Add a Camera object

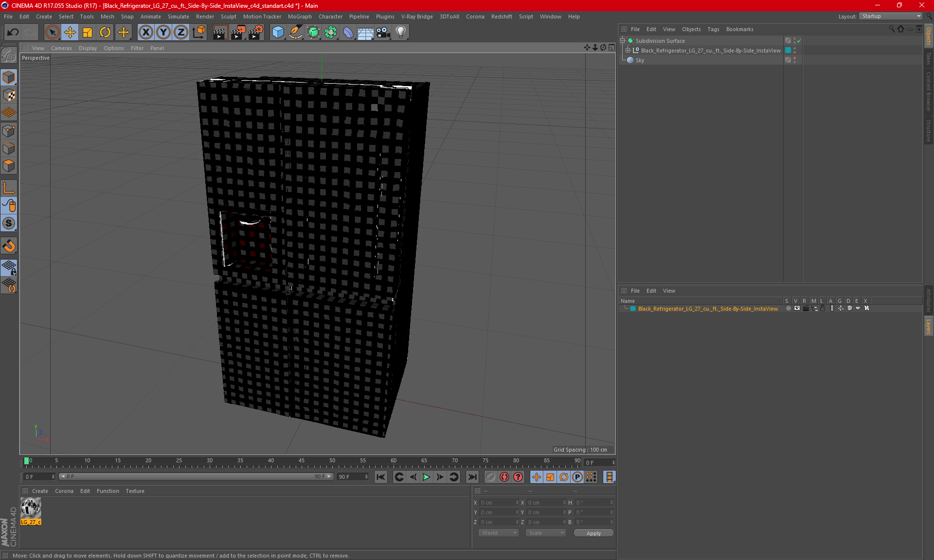pyautogui.click(x=383, y=32)
